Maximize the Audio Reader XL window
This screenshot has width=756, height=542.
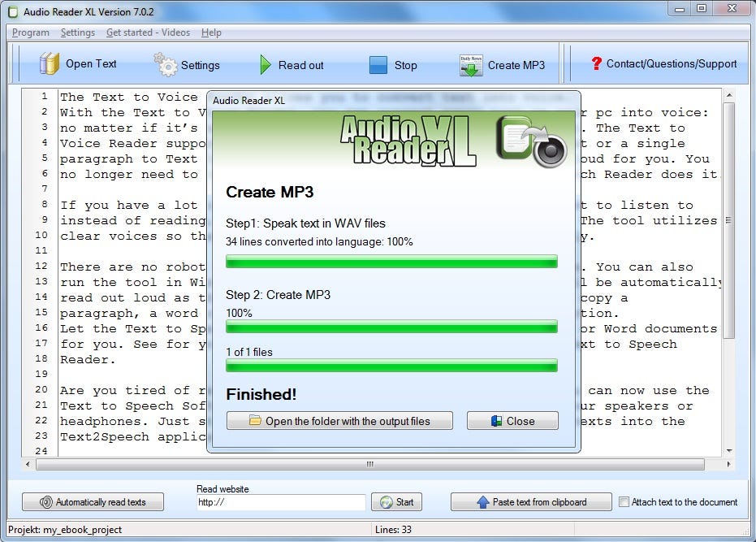(x=702, y=9)
